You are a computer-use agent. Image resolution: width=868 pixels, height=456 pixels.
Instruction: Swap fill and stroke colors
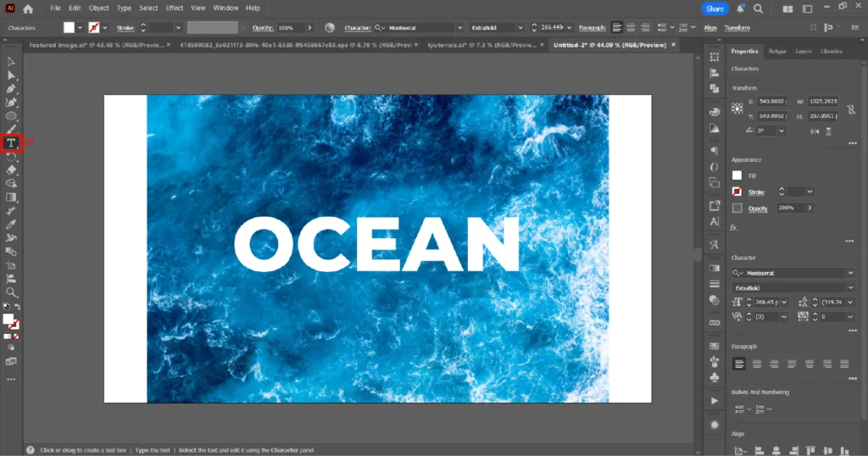click(x=17, y=307)
